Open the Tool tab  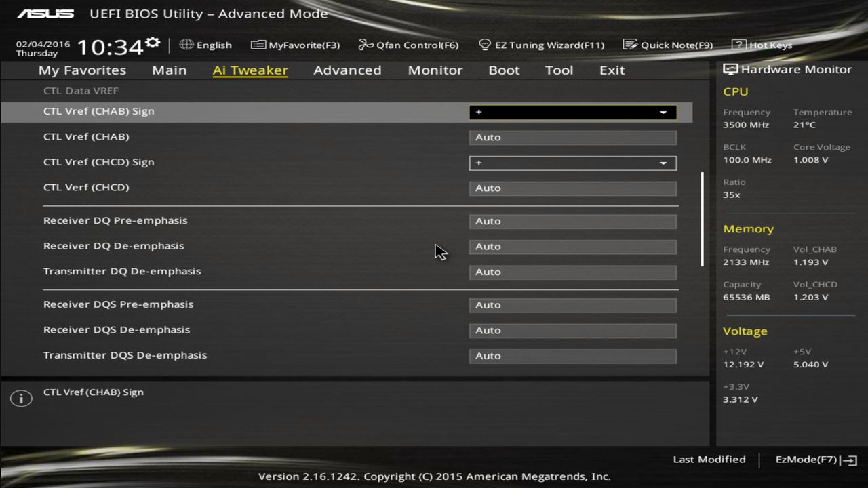[559, 70]
